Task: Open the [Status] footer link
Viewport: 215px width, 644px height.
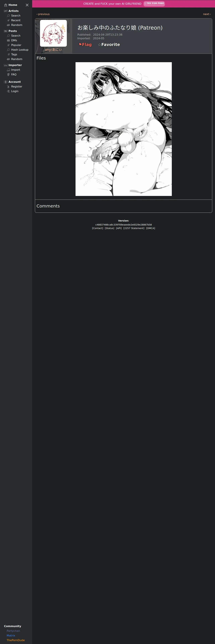Action: click(x=109, y=228)
